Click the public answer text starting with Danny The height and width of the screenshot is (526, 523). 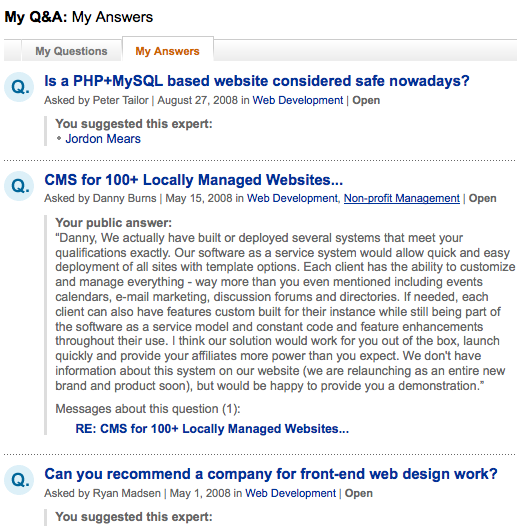pyautogui.click(x=285, y=312)
